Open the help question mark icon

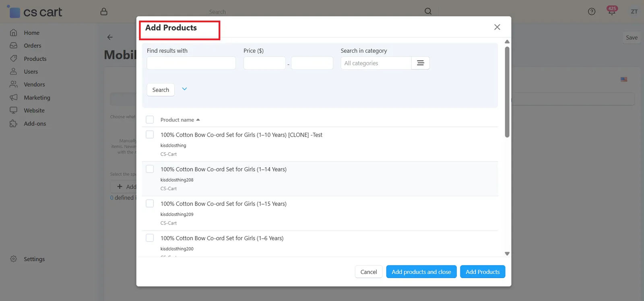coord(591,12)
